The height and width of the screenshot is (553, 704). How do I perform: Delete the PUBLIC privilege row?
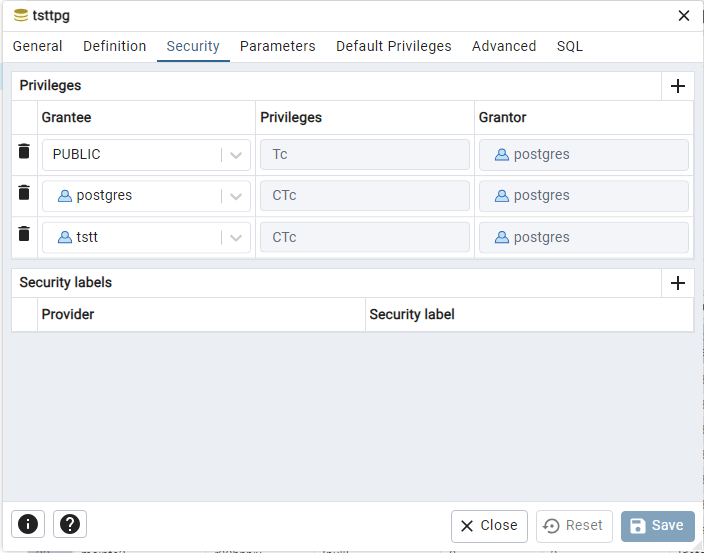tap(24, 151)
